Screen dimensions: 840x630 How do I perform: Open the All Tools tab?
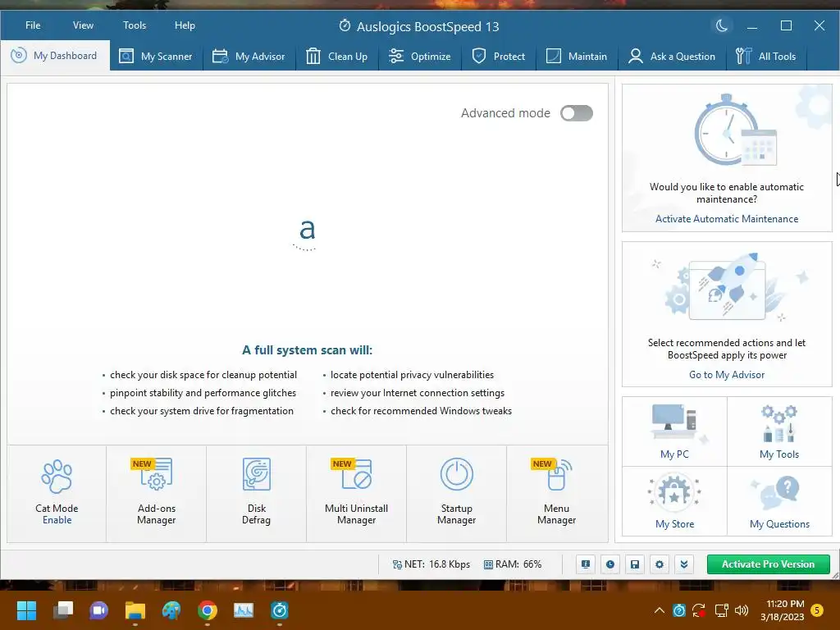[766, 57]
